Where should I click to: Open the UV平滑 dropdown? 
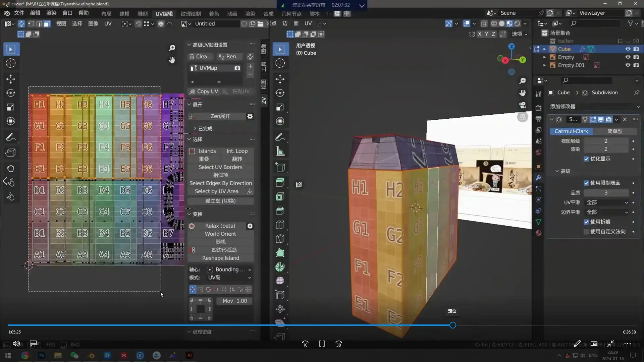tap(607, 202)
